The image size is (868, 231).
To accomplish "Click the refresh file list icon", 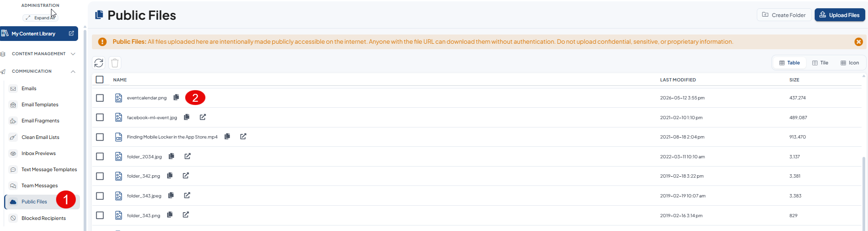I will pyautogui.click(x=99, y=63).
